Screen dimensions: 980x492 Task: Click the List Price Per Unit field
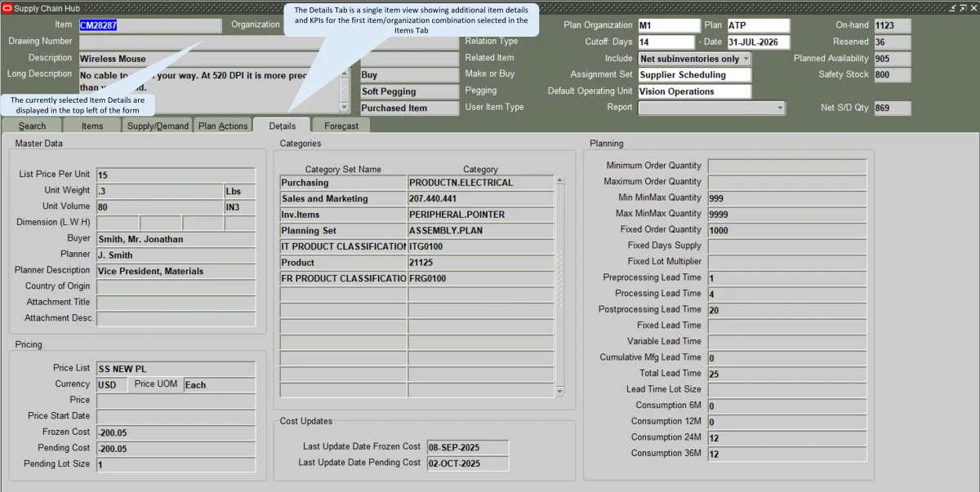point(176,175)
